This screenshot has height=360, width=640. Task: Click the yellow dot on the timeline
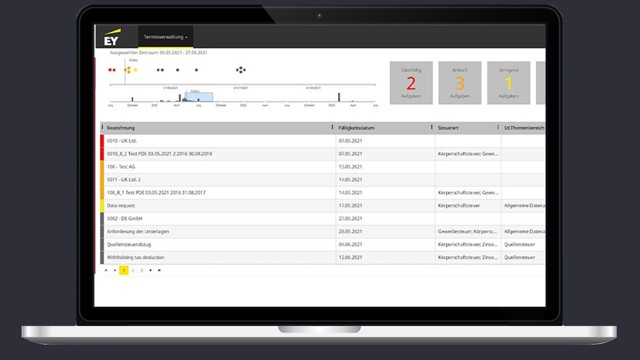click(136, 70)
